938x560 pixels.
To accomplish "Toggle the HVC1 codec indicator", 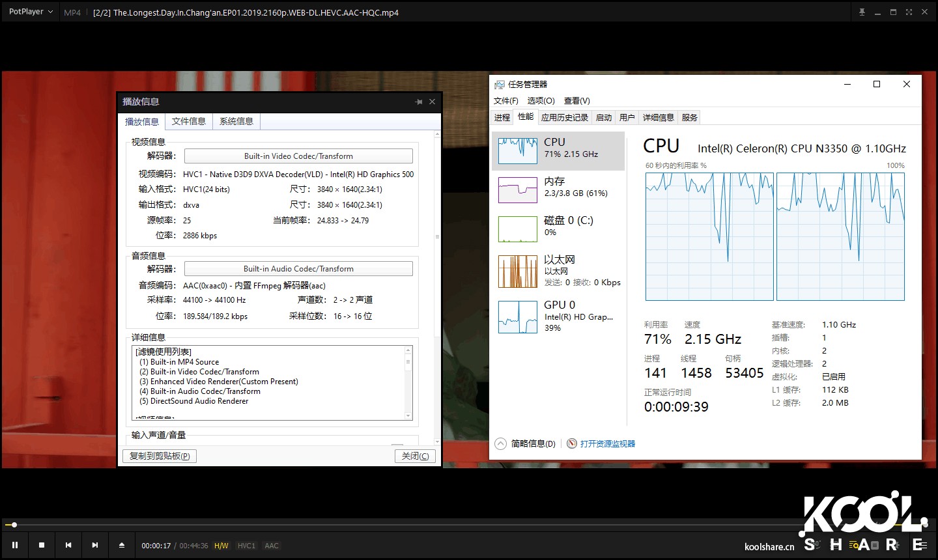I will pos(246,546).
